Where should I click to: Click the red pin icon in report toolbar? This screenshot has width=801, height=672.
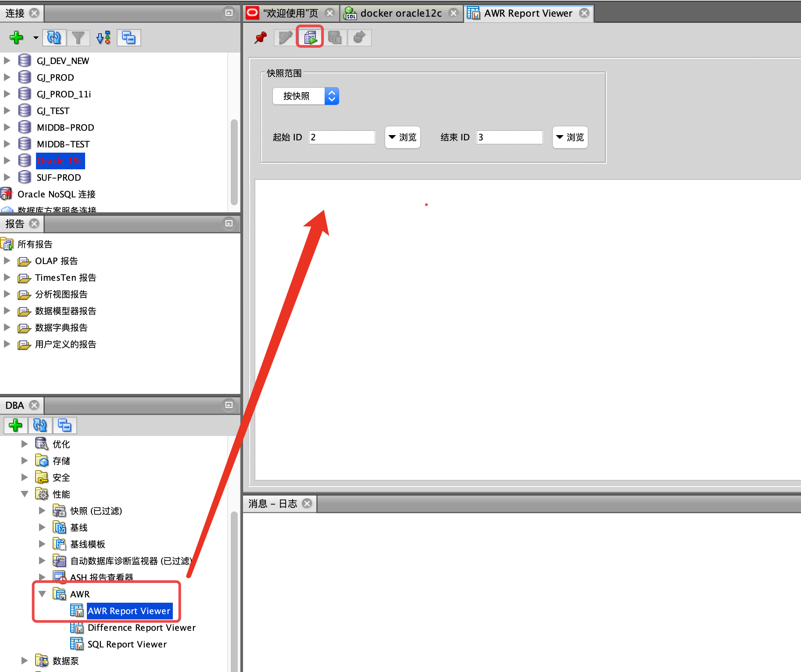(x=261, y=38)
